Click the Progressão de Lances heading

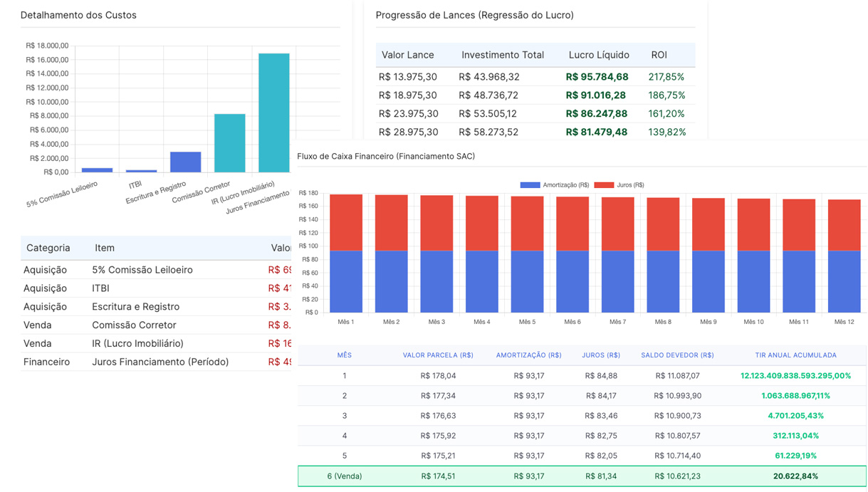474,15
